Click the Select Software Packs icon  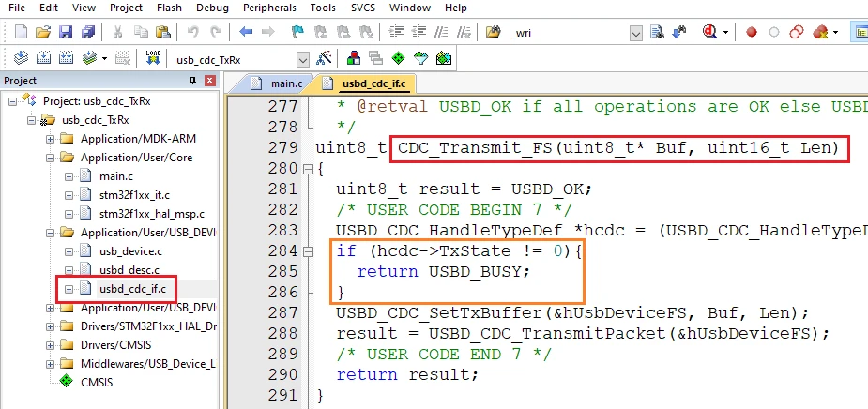pos(421,58)
